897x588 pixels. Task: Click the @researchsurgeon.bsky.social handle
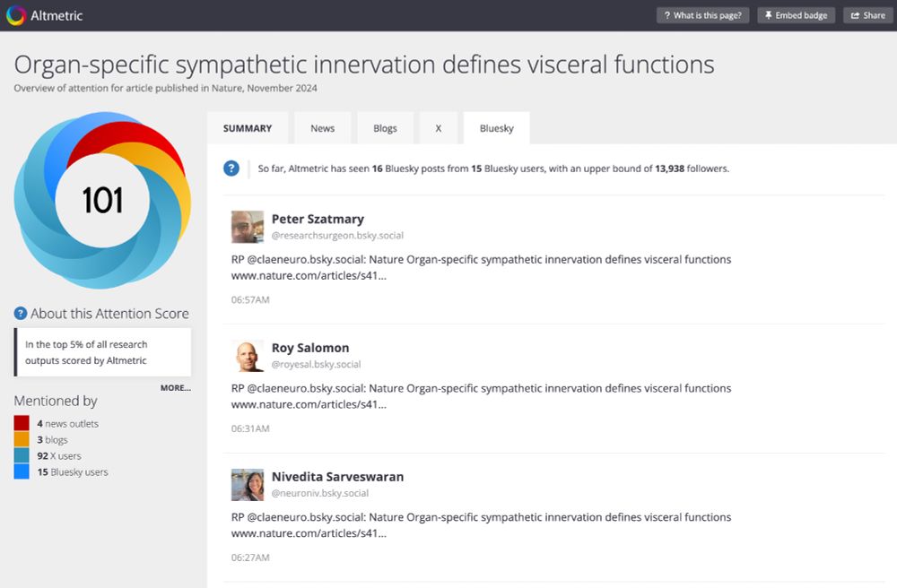(337, 236)
